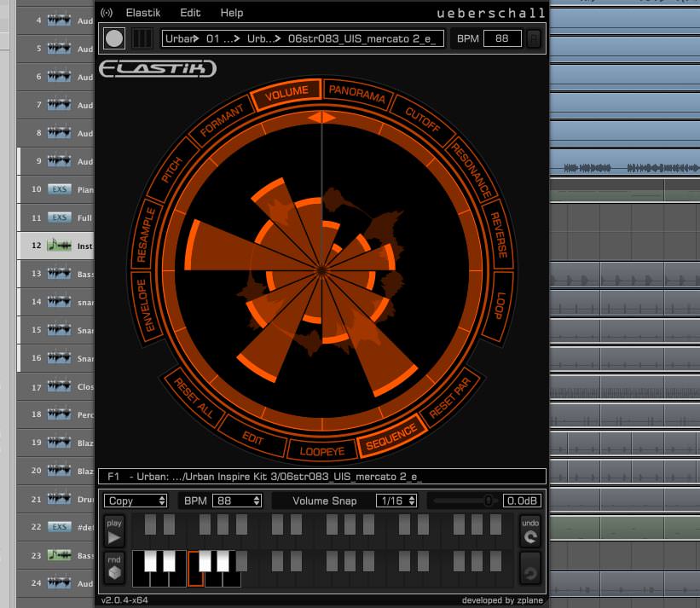700x608 pixels.
Task: Open the Volume Snap 1/16 dropdown
Action: 396,501
